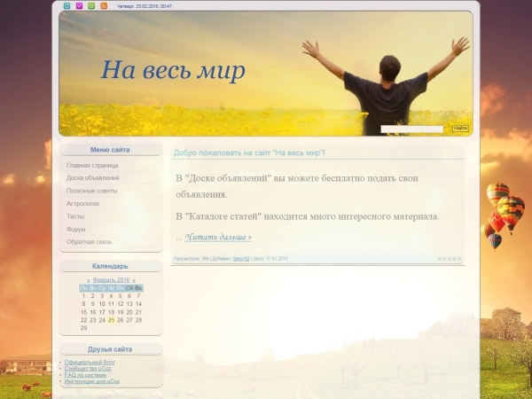Click the green login arrow icon

click(x=91, y=6)
